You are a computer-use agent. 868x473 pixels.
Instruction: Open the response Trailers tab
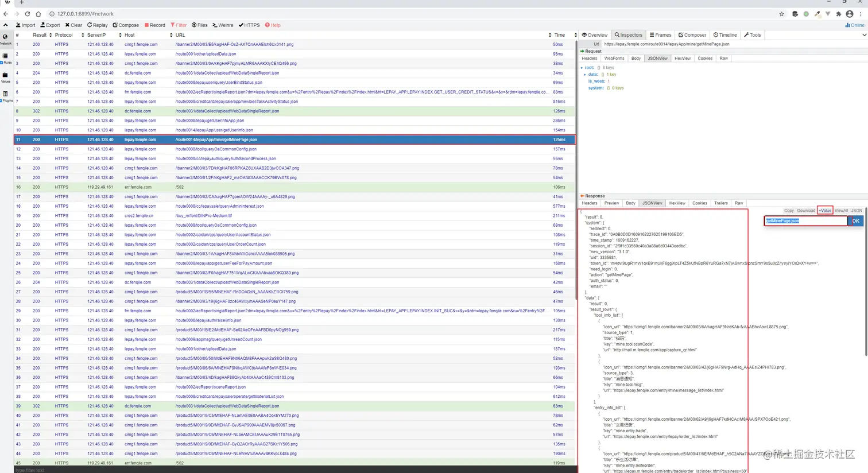(721, 203)
